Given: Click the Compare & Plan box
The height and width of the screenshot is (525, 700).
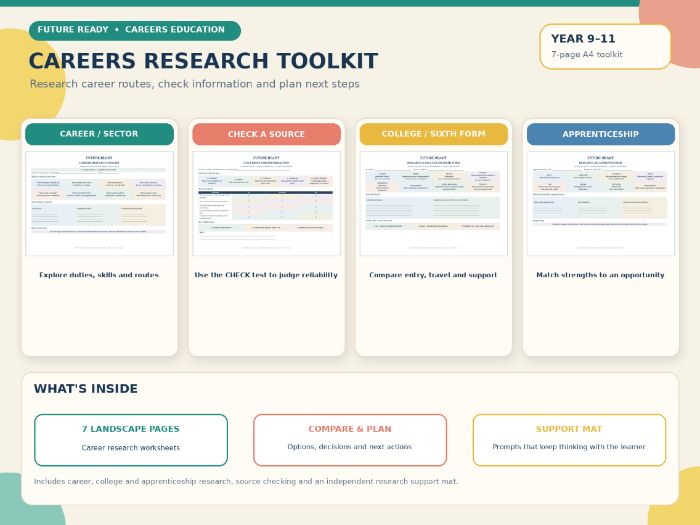Looking at the screenshot, I should [350, 440].
